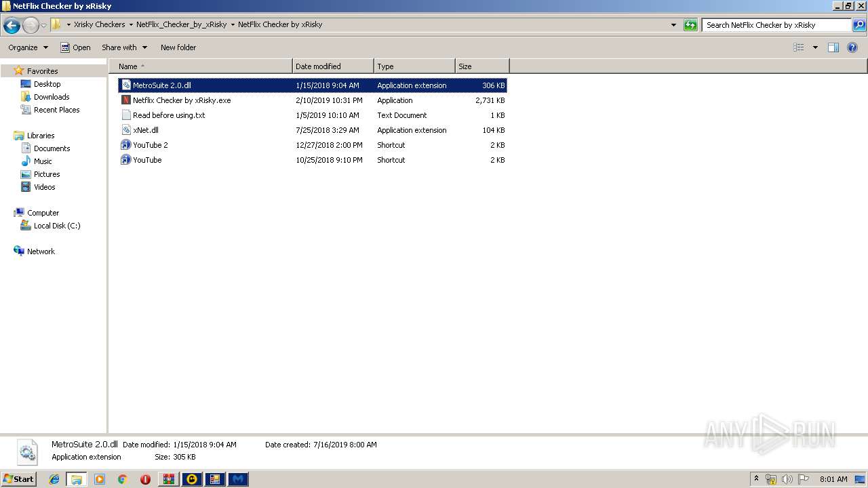
Task: Open Malwarebytes taskbar icon
Action: coord(238,479)
